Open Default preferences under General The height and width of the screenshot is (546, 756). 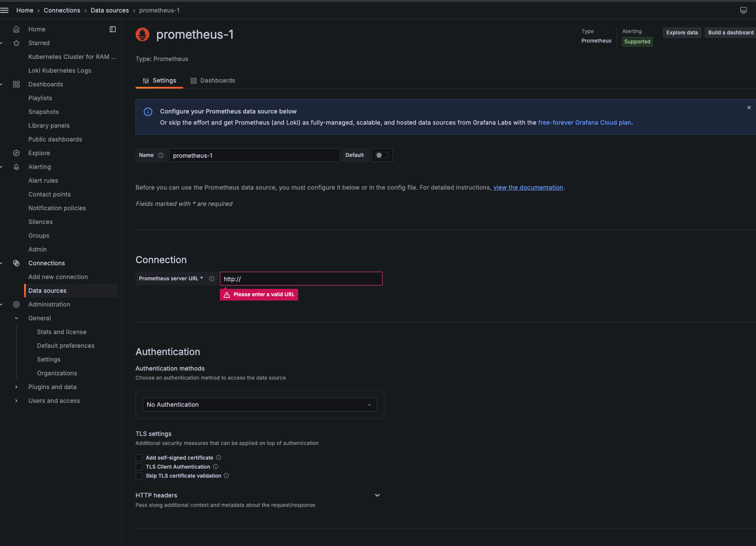(66, 346)
